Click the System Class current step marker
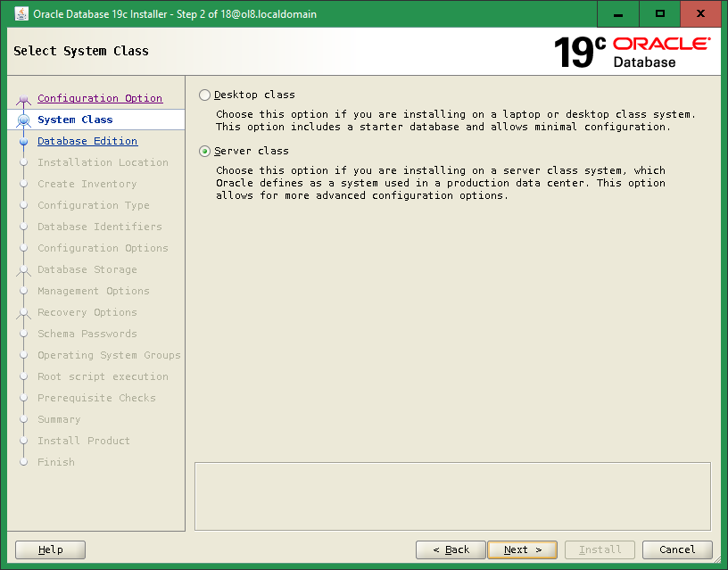The height and width of the screenshot is (570, 728). coord(24,120)
